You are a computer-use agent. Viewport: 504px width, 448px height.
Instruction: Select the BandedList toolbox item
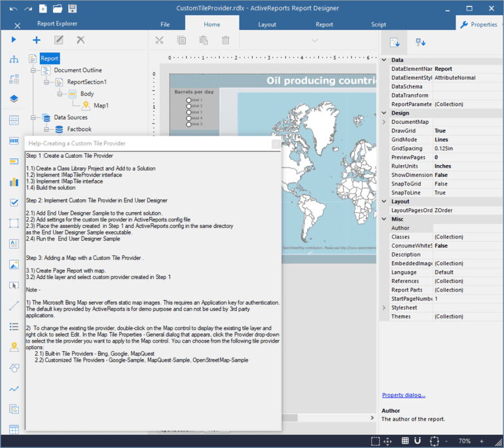[14, 121]
